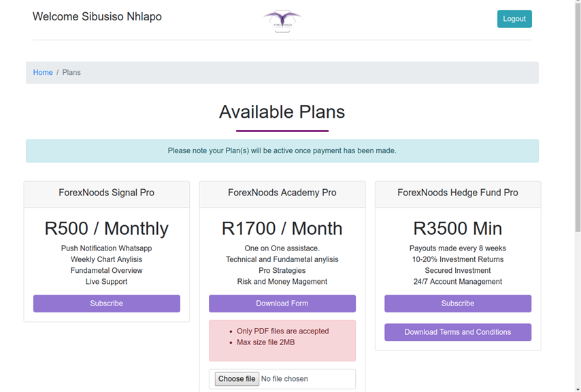
Task: Click the payment activation notice banner
Action: click(282, 151)
